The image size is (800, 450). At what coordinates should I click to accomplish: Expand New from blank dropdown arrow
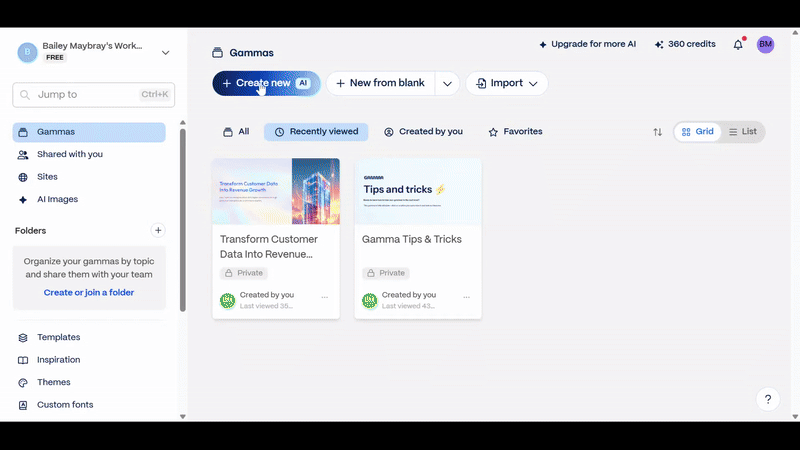(447, 84)
